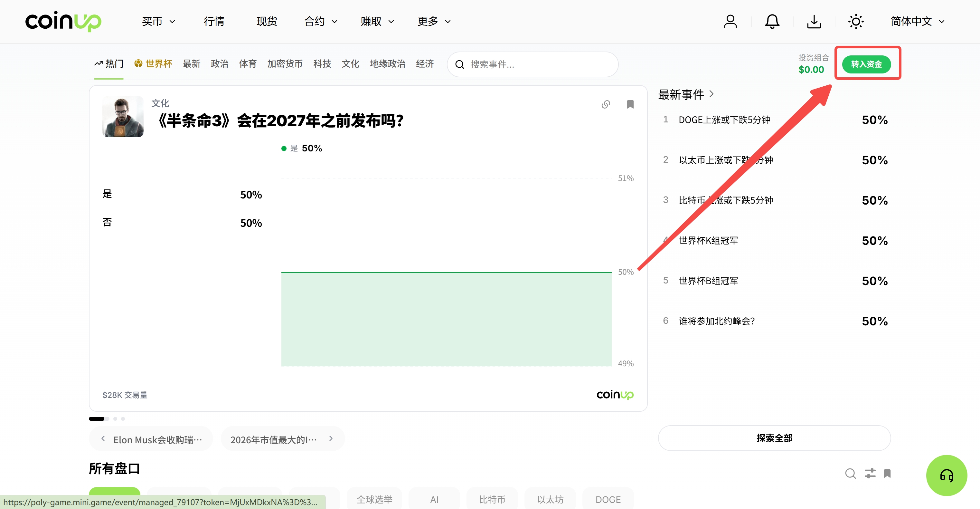
Task: Go to previous event Elon Musk会收购瑞…
Action: pos(151,439)
